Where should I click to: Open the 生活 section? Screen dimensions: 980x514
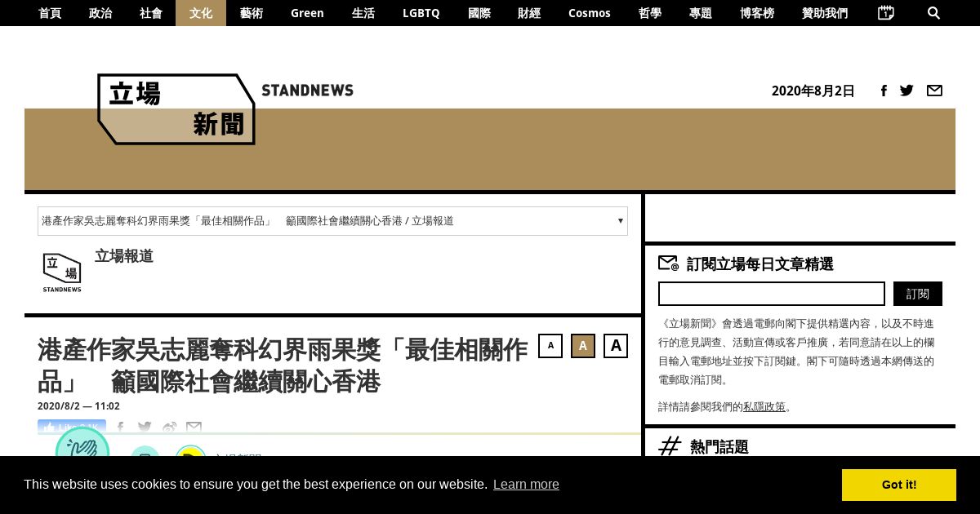tap(363, 13)
